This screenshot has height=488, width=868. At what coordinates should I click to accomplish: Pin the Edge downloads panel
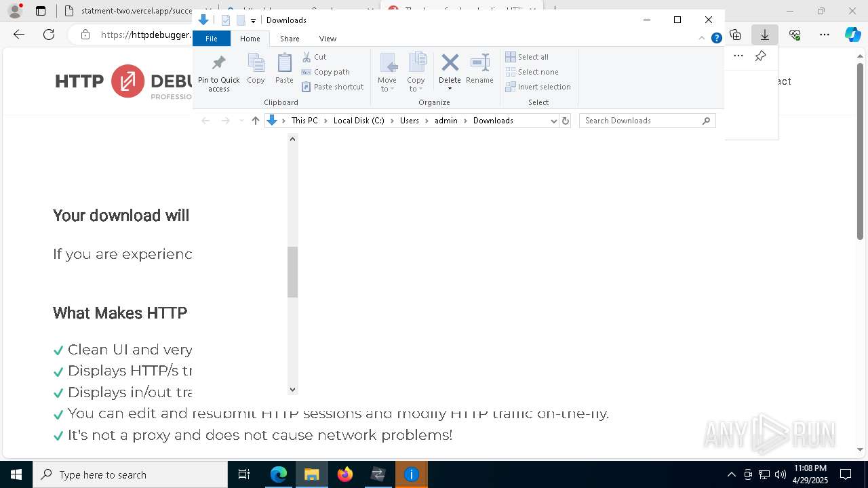761,56
